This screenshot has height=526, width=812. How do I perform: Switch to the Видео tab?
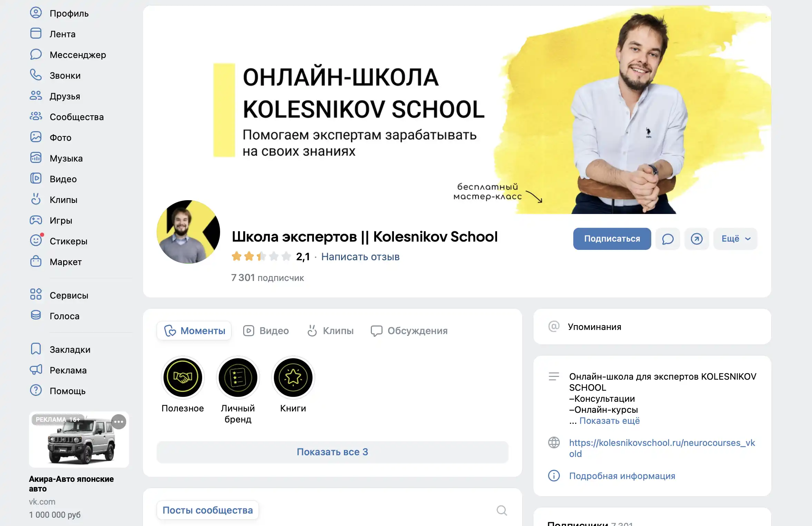pos(266,331)
